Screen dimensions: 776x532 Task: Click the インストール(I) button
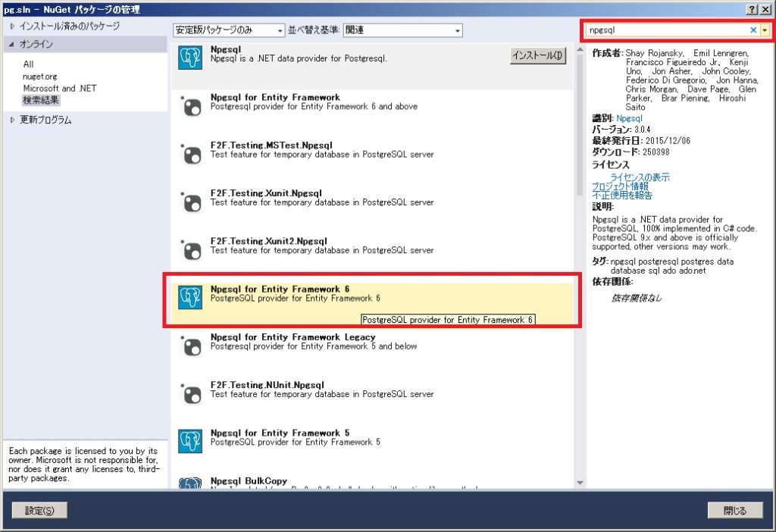(x=537, y=55)
